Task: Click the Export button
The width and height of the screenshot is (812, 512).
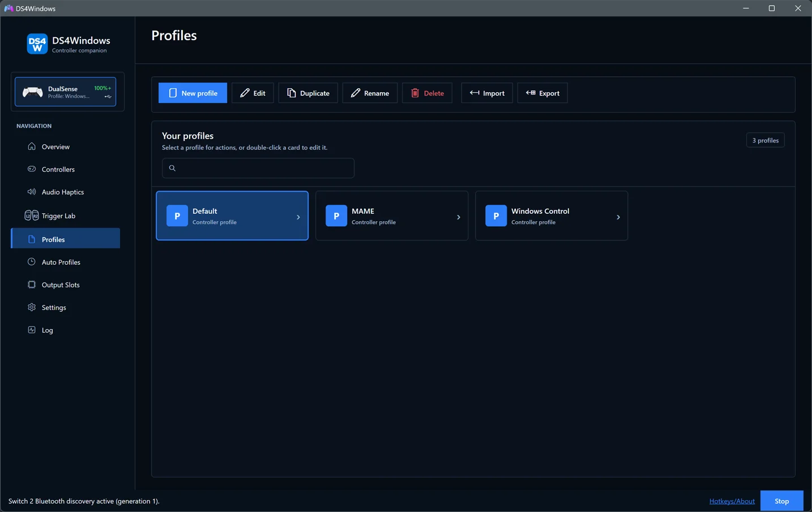Action: (542, 93)
